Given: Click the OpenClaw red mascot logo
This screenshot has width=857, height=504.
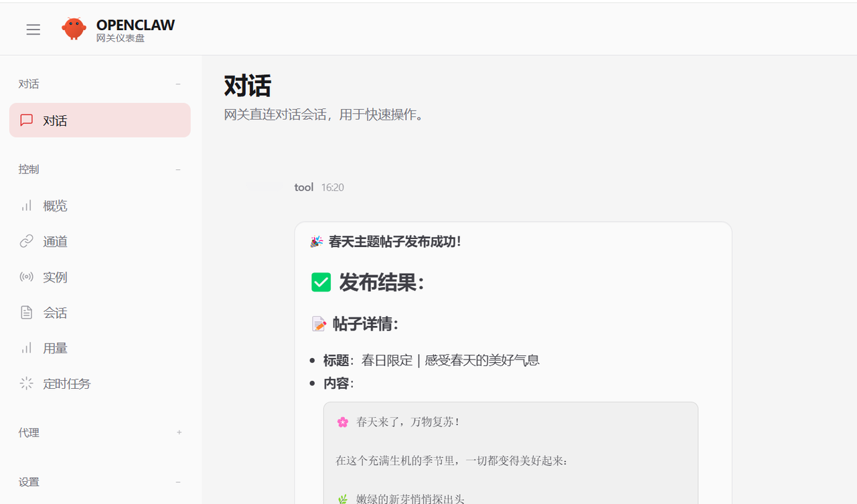Looking at the screenshot, I should click(74, 29).
